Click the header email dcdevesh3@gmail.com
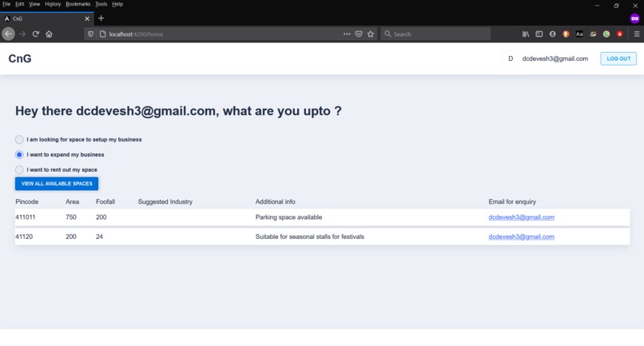This screenshot has height=346, width=644. 555,59
